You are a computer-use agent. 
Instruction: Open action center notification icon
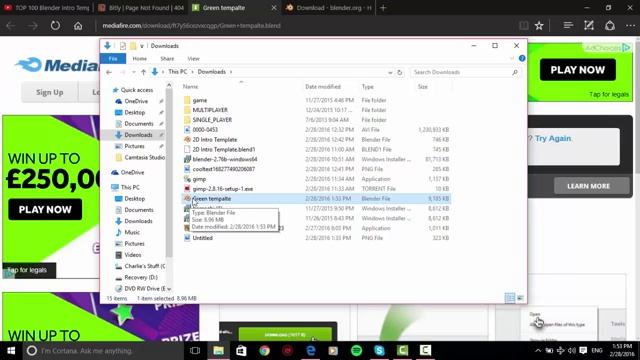(583, 351)
